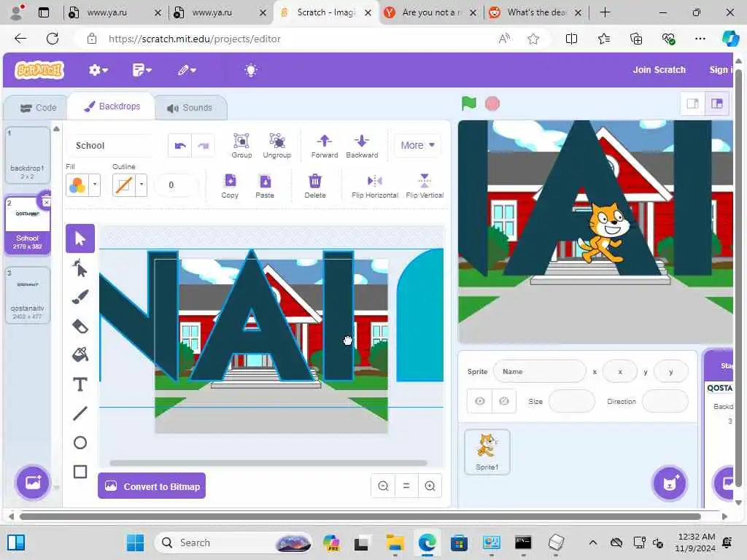Click the Scratch logo
Screen dimensions: 747x560
tap(39, 71)
